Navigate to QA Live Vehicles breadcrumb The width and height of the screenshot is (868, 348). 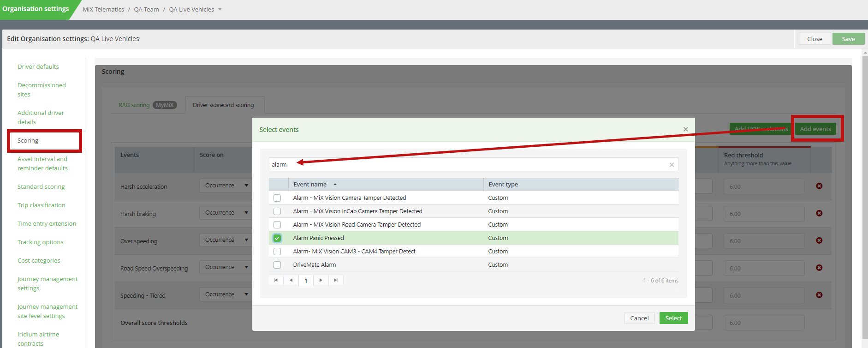(191, 10)
